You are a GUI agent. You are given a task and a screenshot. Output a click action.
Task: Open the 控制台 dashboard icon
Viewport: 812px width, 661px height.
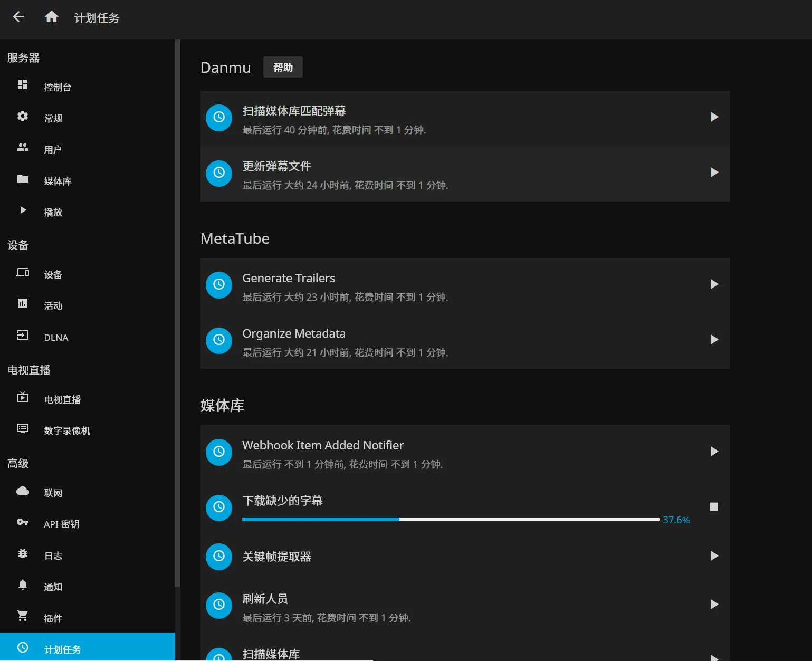click(x=23, y=85)
